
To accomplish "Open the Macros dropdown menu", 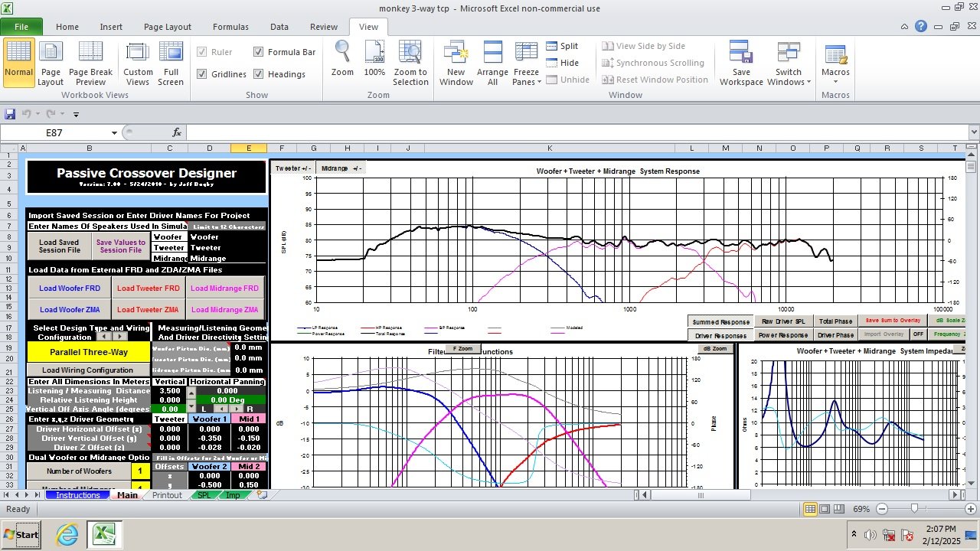I will pos(835,63).
